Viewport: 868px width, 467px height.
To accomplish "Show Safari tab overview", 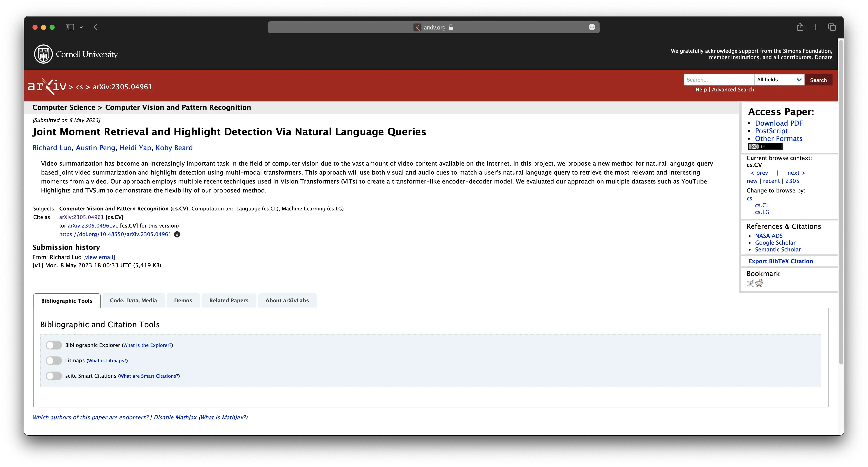I will 832,27.
